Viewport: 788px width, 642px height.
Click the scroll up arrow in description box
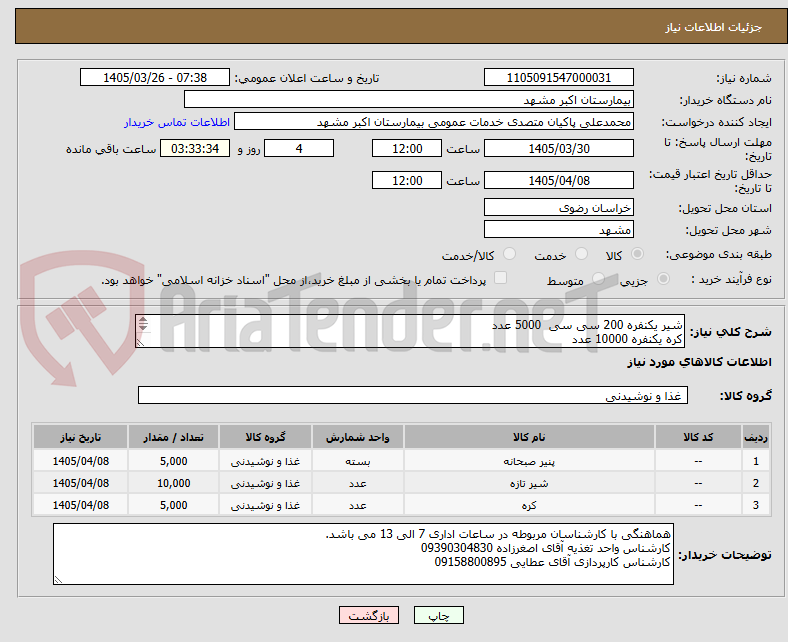point(143,320)
